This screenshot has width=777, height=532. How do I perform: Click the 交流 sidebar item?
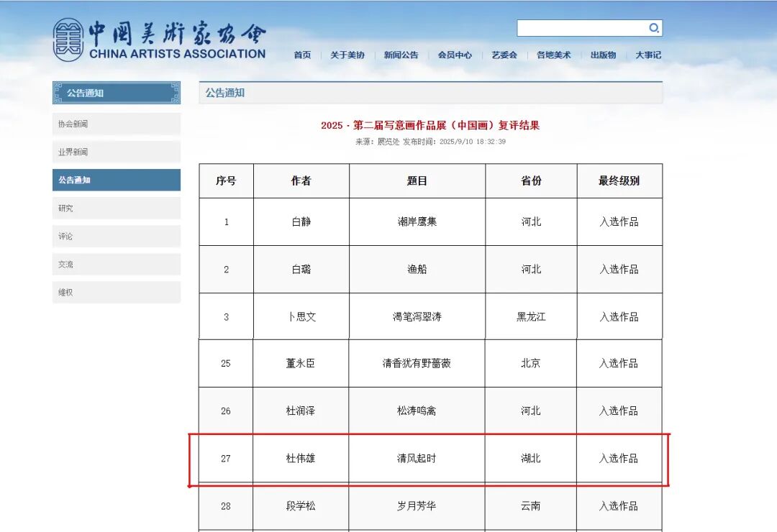tap(116, 265)
